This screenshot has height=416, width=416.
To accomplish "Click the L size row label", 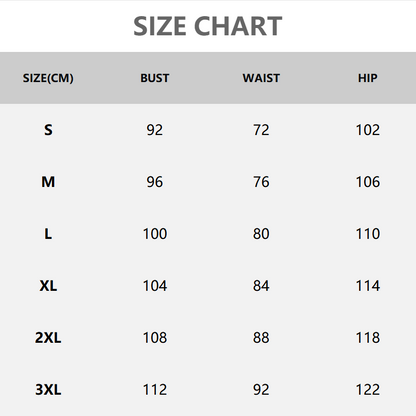I will click(x=48, y=234).
